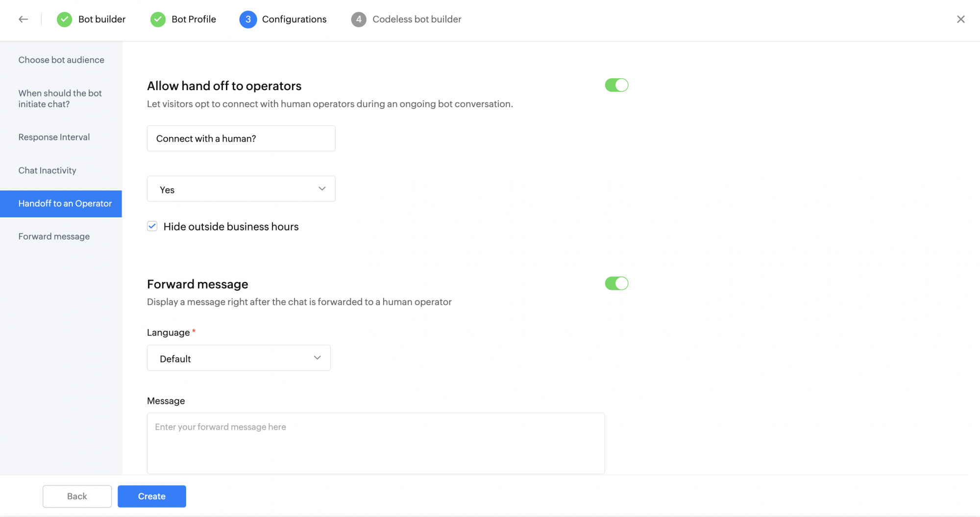Screen dimensions: 980x517
Task: Open When should the bot initiate chat
Action: [x=60, y=98]
